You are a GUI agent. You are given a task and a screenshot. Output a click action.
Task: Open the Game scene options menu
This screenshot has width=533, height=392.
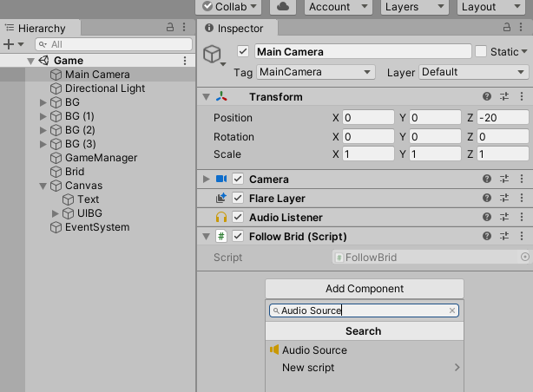[x=185, y=61]
